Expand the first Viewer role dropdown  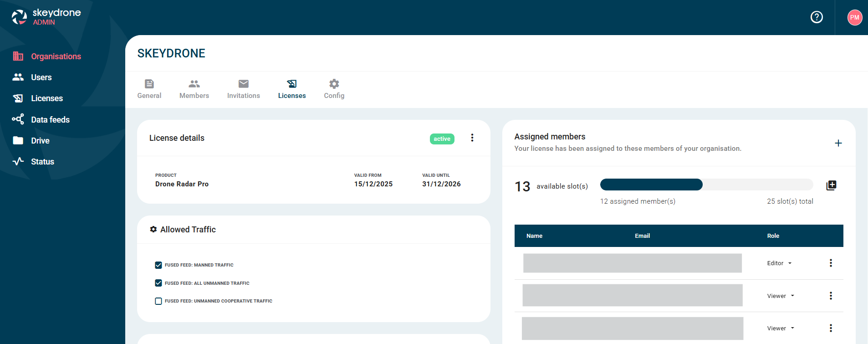[x=781, y=296]
